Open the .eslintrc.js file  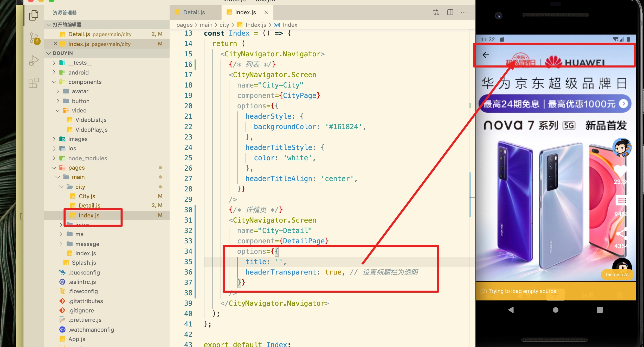[x=107, y=282]
